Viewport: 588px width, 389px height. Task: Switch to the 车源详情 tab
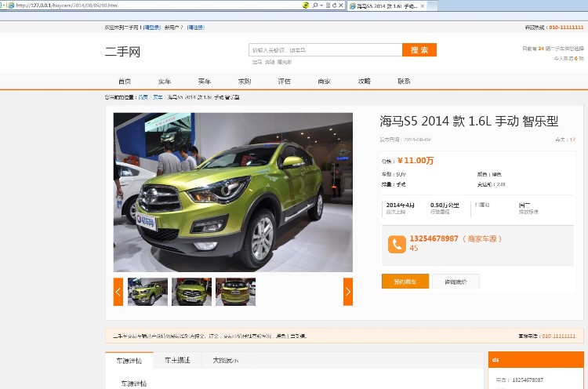pyautogui.click(x=129, y=361)
